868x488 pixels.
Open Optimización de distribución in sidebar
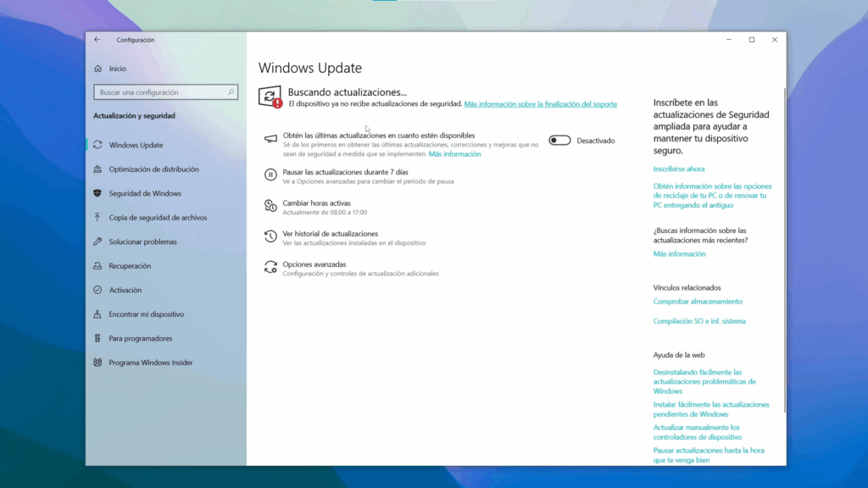tap(153, 169)
